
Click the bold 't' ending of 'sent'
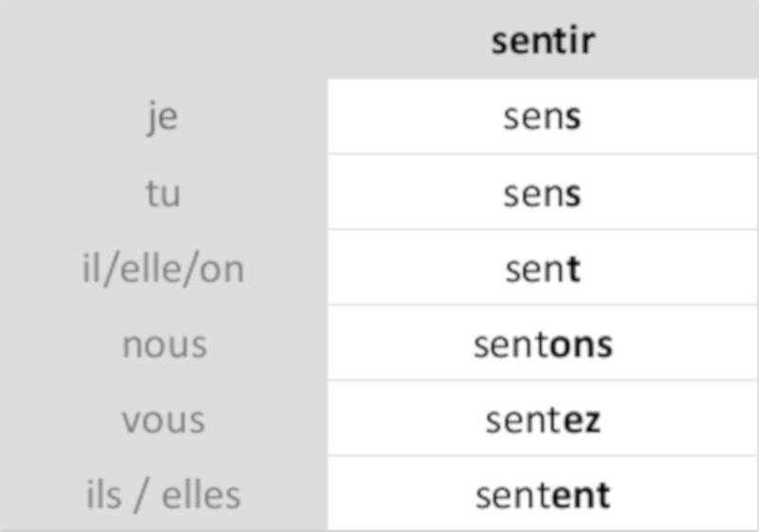(x=573, y=270)
